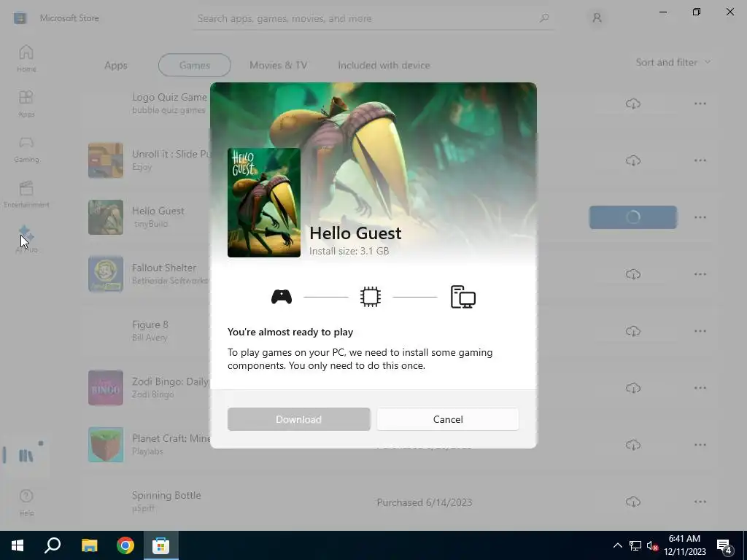Viewport: 747px width, 560px height.
Task: Open more options for Fallout Shelter
Action: [x=700, y=274]
